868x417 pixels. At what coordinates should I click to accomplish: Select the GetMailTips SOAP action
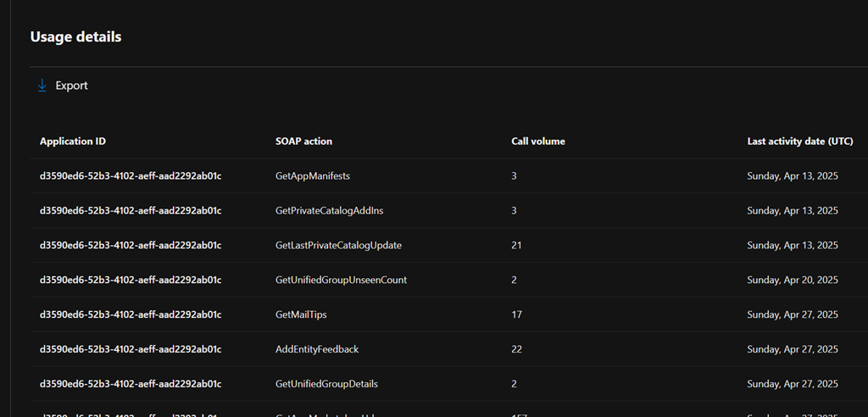(301, 315)
